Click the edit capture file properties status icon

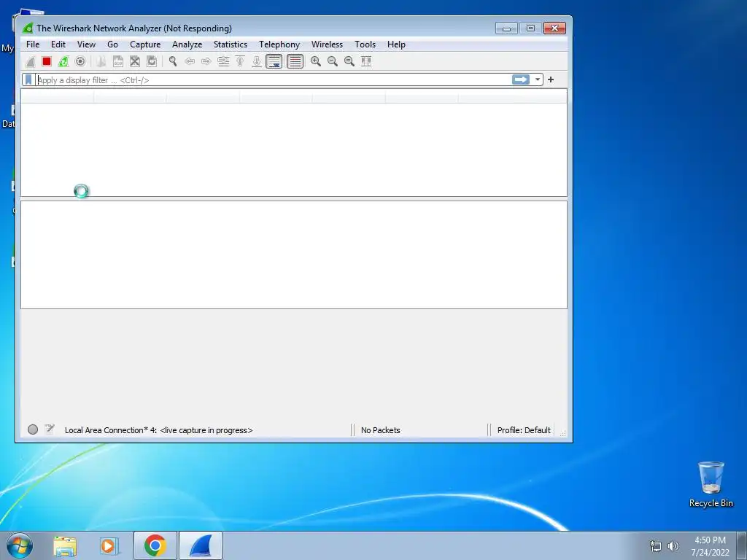(x=50, y=429)
